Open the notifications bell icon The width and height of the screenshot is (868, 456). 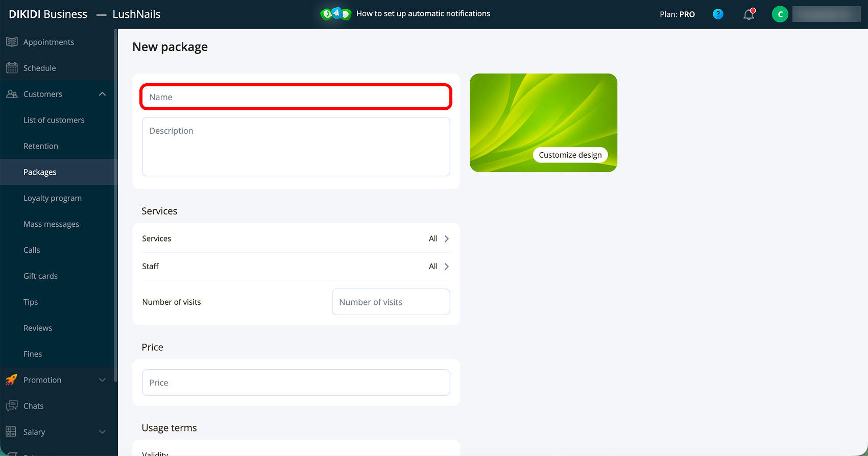749,14
